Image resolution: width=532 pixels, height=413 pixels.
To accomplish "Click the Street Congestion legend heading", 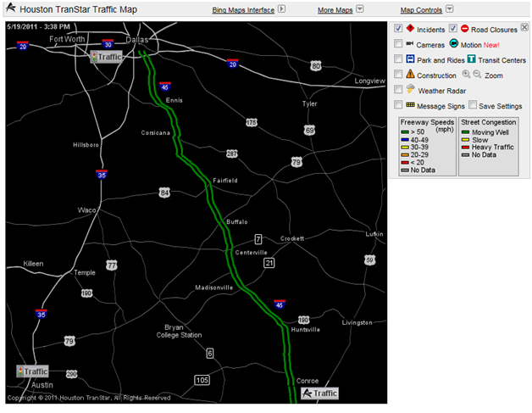I will tap(488, 122).
